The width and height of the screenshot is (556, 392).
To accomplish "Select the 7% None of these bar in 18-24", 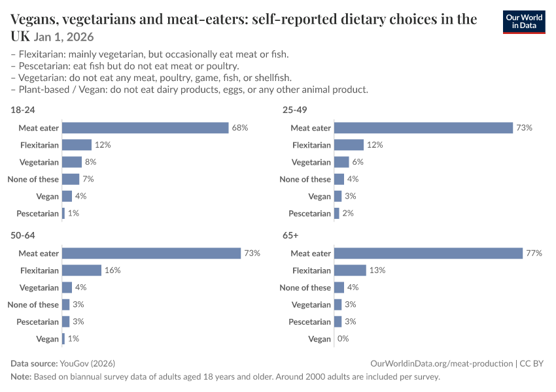I will pos(71,179).
